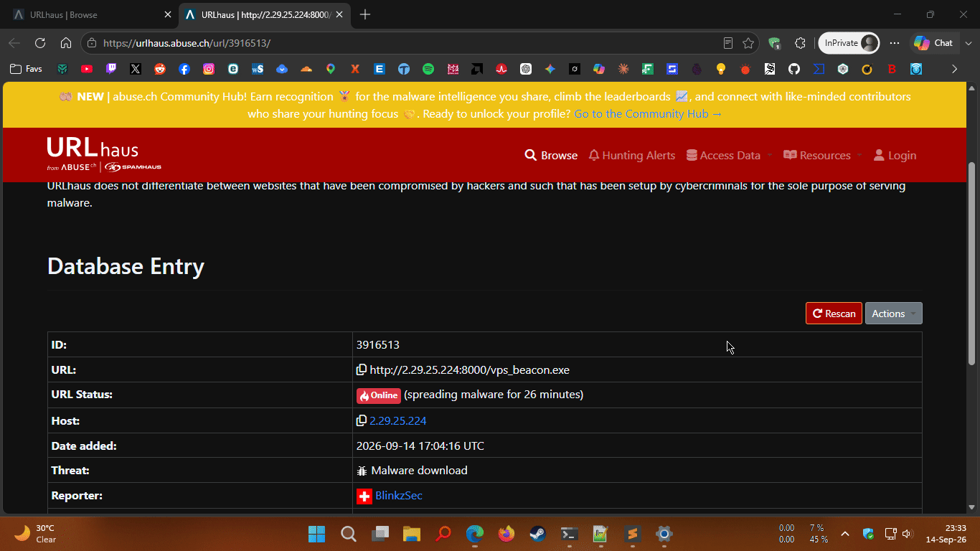Open a new browser tab
The height and width of the screenshot is (551, 980).
(x=365, y=14)
